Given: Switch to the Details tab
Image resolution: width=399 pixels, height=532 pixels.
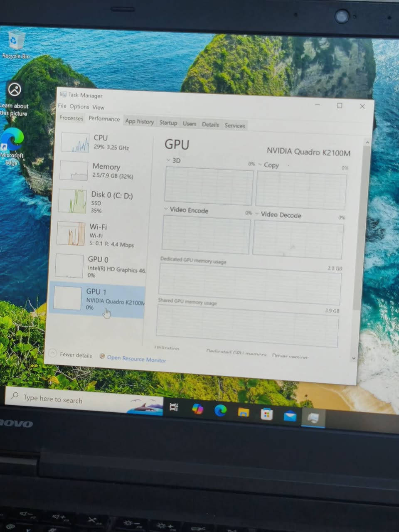Looking at the screenshot, I should [x=210, y=125].
